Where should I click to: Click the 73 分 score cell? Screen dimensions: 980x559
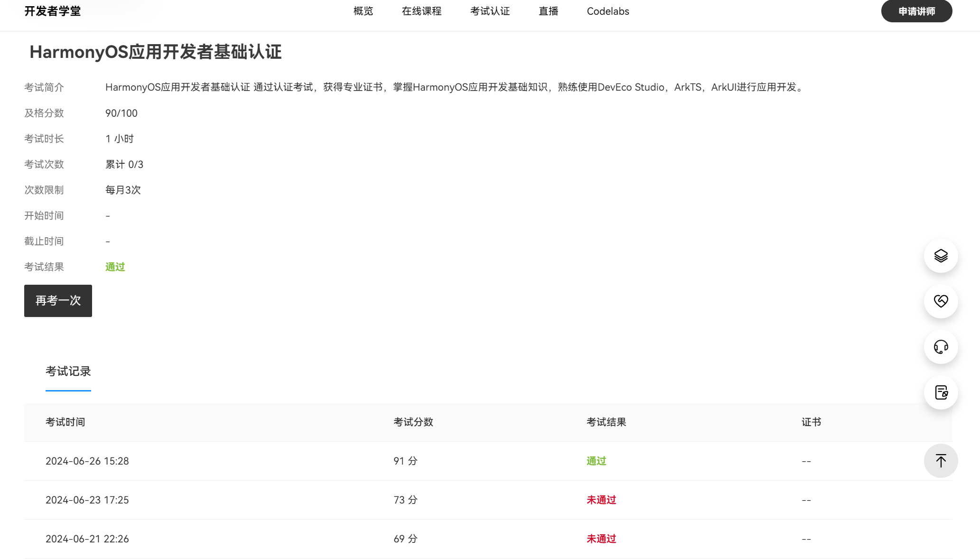pos(406,500)
